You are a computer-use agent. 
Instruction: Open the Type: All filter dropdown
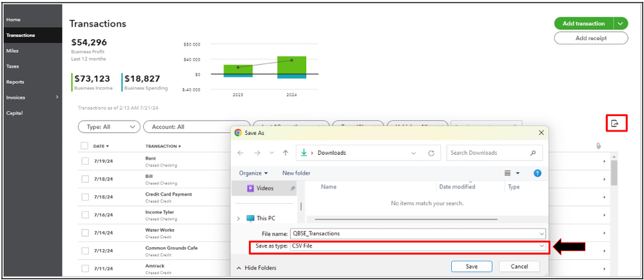point(109,127)
